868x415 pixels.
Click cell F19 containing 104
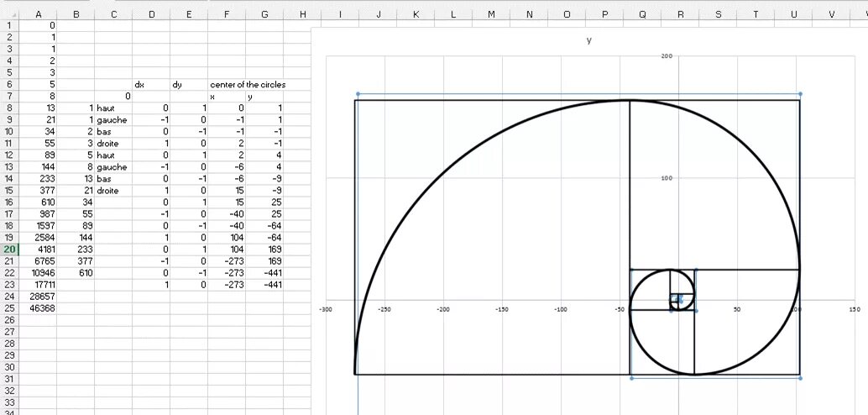[x=227, y=238]
